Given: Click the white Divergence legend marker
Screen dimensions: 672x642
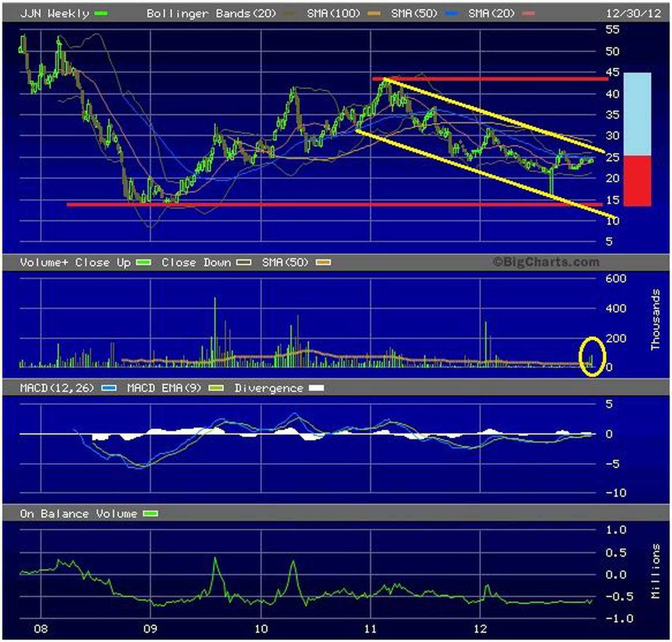Looking at the screenshot, I should pyautogui.click(x=316, y=388).
